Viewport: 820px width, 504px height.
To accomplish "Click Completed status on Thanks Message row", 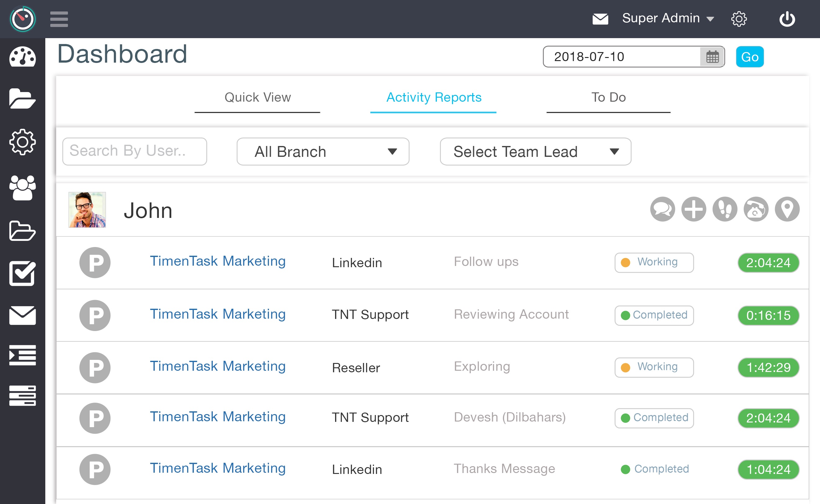I will click(x=655, y=469).
